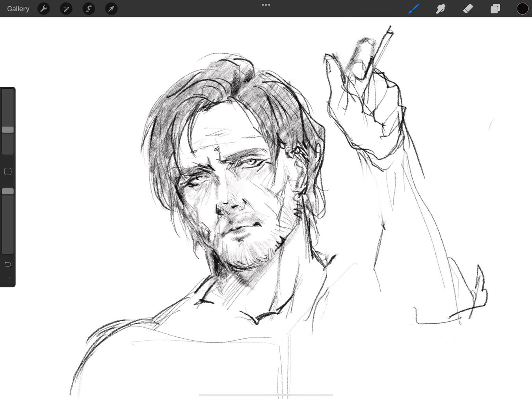Select the Smudge tool
Screen dimensions: 532x399
point(441,9)
